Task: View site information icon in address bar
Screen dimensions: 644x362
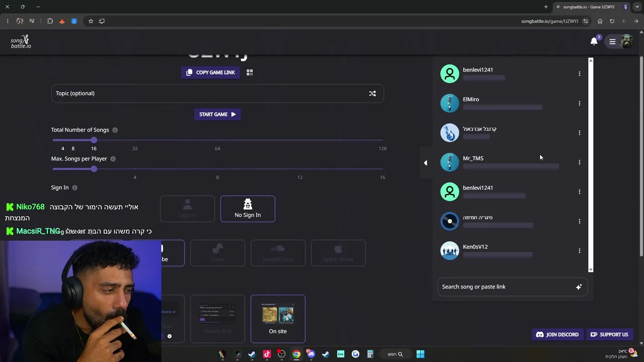Action: point(586,21)
